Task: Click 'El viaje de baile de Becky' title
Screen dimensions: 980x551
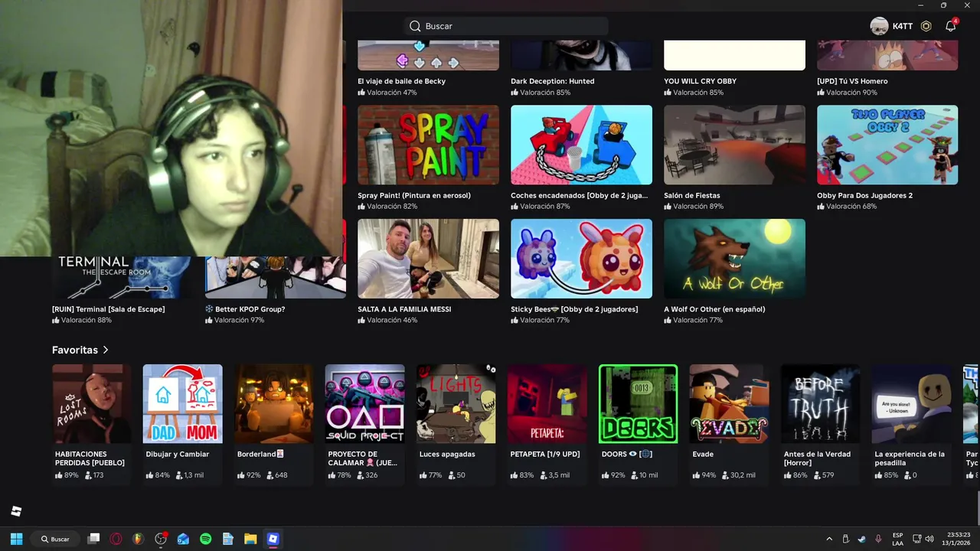Action: 401,81
